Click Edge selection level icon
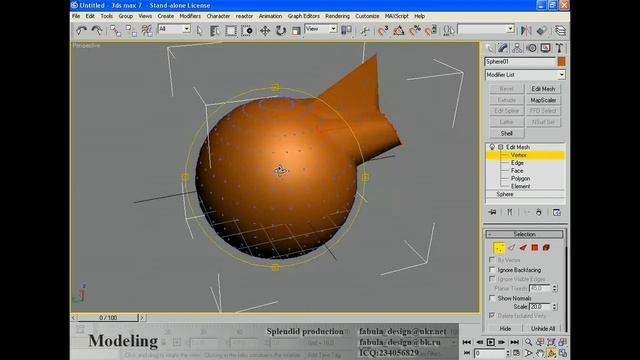640x360 pixels. (x=511, y=248)
